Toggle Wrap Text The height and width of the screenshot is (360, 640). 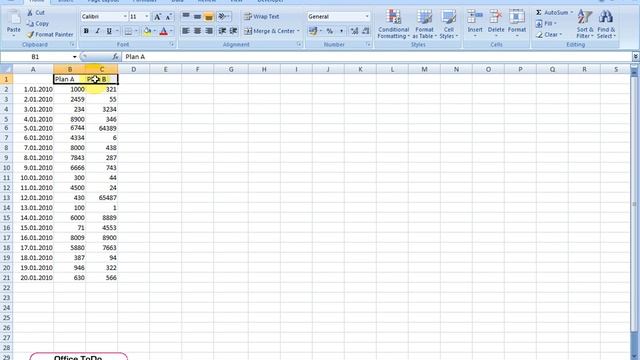click(x=262, y=17)
